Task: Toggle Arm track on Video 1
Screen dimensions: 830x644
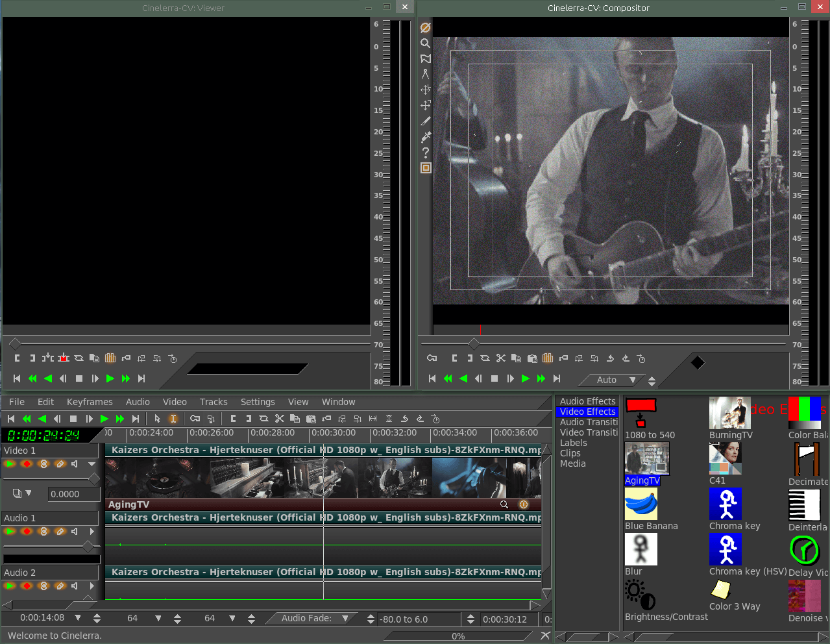Action: [27, 464]
